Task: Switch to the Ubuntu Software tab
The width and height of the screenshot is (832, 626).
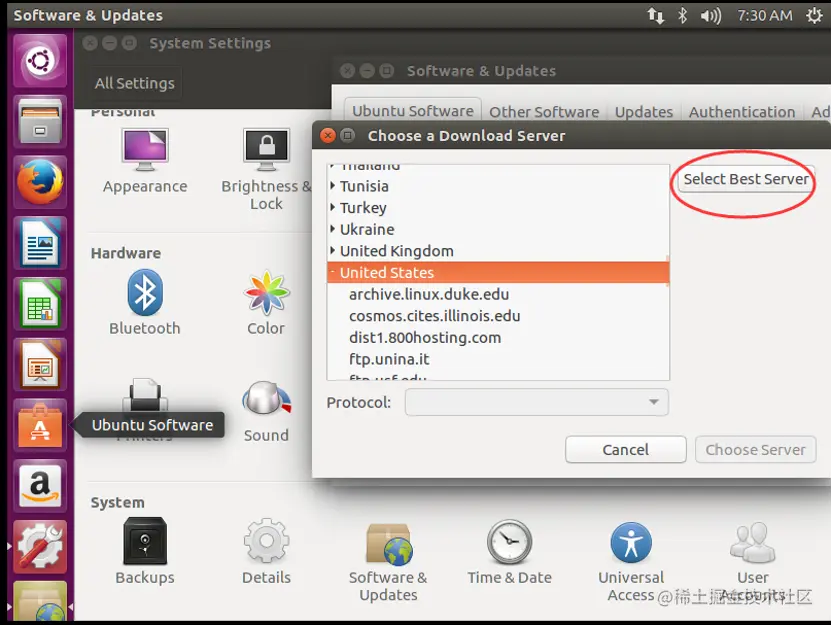Action: 413,111
